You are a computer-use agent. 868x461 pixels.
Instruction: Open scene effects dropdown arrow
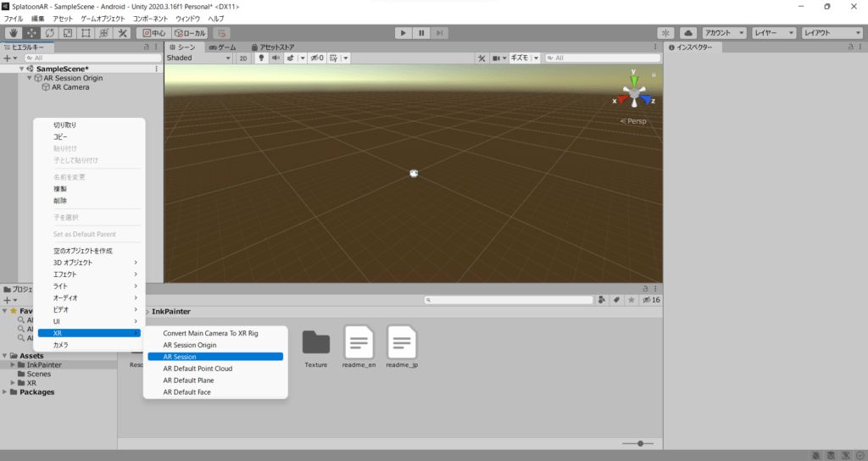click(303, 58)
